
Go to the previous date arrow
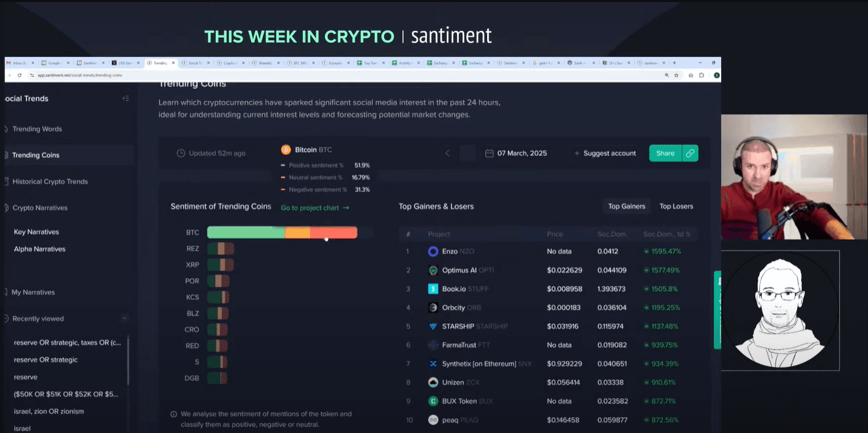click(448, 153)
